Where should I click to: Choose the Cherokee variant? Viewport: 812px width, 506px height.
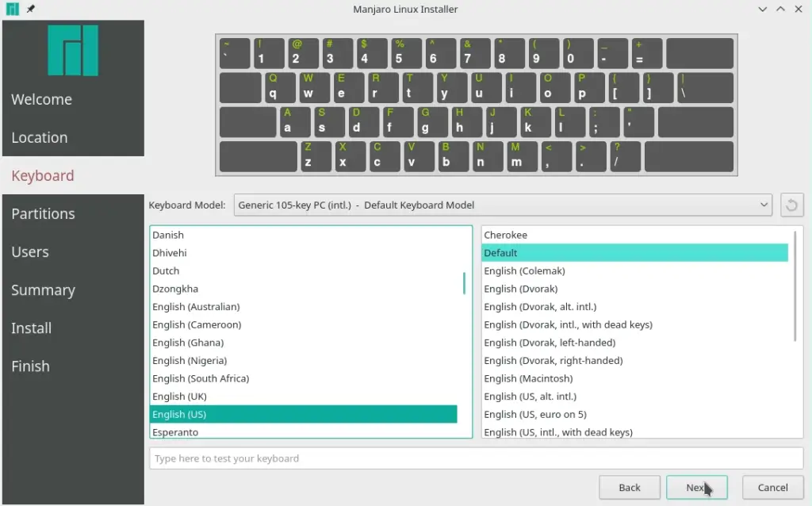635,235
